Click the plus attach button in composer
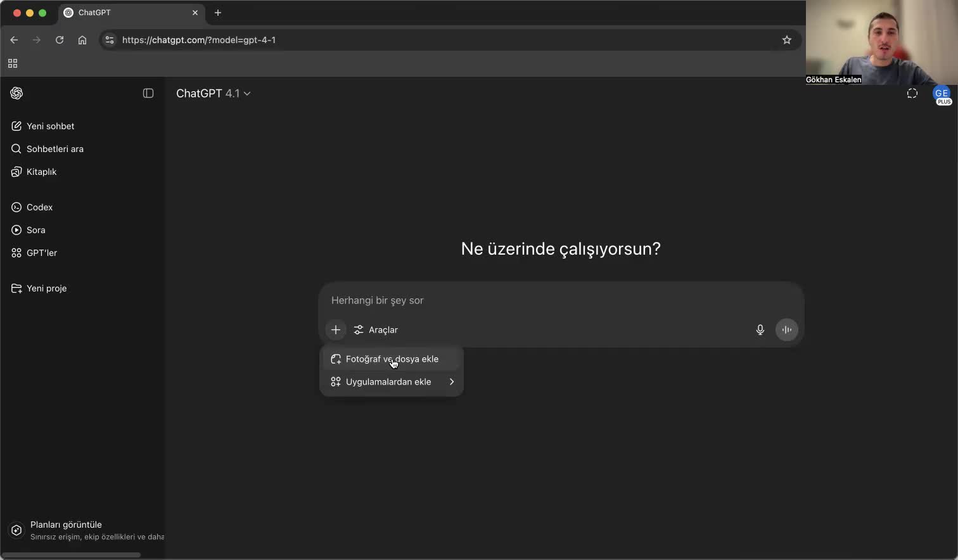The width and height of the screenshot is (958, 560). tap(336, 329)
